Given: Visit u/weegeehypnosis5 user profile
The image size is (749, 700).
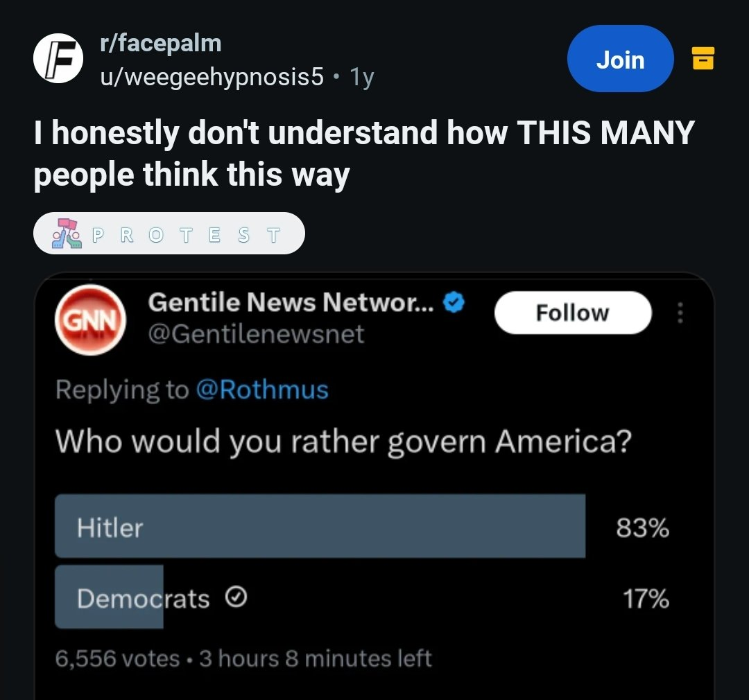Looking at the screenshot, I should click(211, 76).
